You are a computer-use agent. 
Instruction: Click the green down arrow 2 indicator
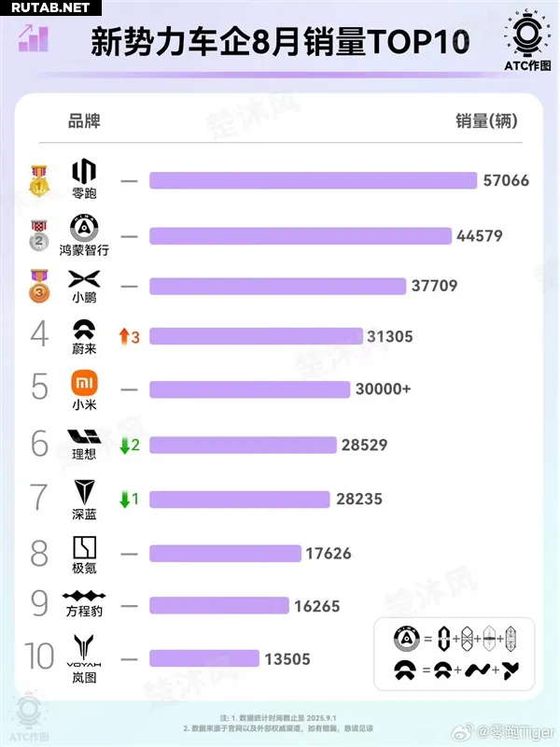129,445
